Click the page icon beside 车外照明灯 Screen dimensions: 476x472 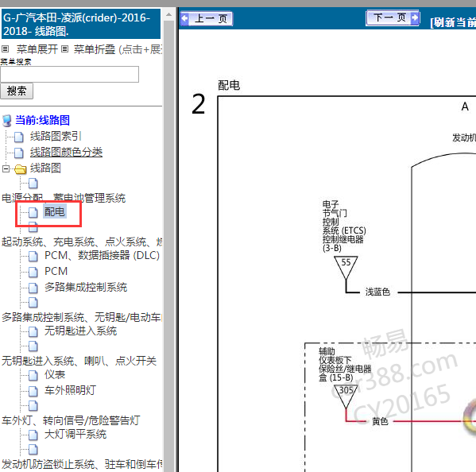click(33, 391)
